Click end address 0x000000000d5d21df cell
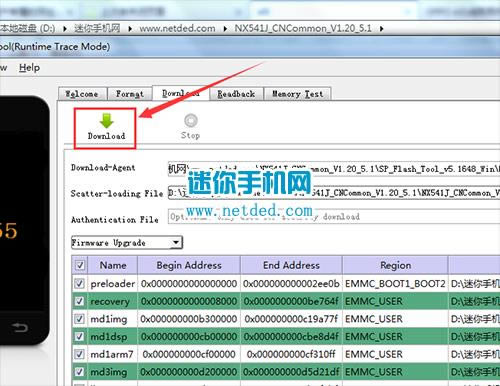The width and height of the screenshot is (500, 386). [x=291, y=372]
